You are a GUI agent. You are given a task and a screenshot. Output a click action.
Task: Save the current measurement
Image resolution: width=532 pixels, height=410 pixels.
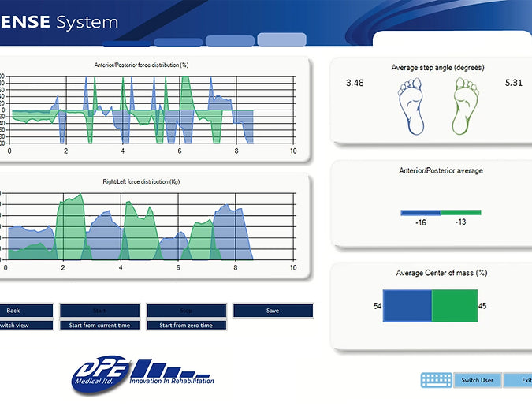pos(272,311)
